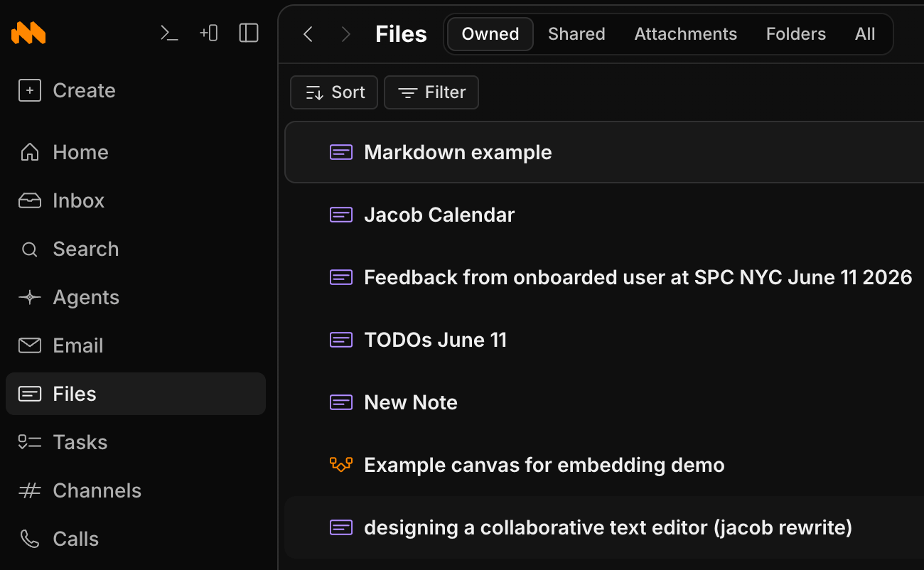The width and height of the screenshot is (924, 570).
Task: Click the note icon beside Feedback from onboarded user
Action: 341,277
